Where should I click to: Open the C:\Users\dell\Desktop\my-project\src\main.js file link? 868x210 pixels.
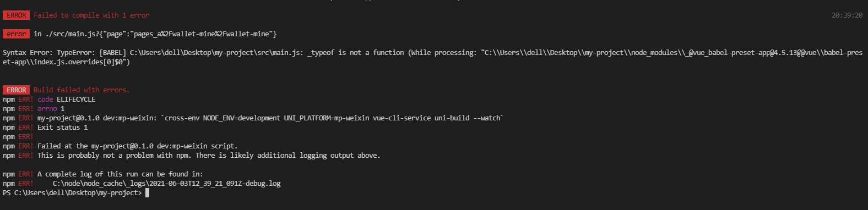(214, 53)
